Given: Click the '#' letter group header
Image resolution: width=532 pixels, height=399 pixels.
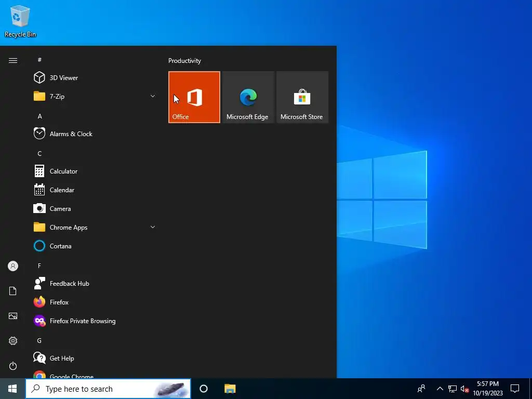Looking at the screenshot, I should click(x=39, y=60).
